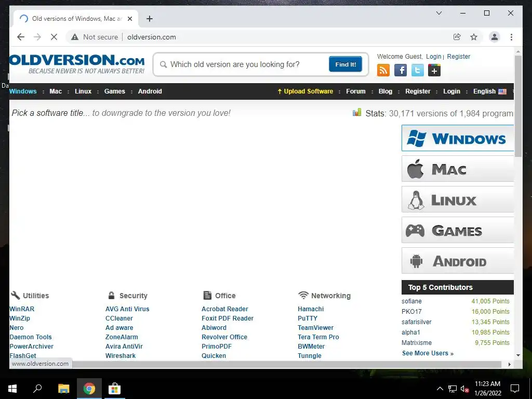This screenshot has height=399, width=532.
Task: Select Games in navigation bar
Action: click(x=115, y=91)
